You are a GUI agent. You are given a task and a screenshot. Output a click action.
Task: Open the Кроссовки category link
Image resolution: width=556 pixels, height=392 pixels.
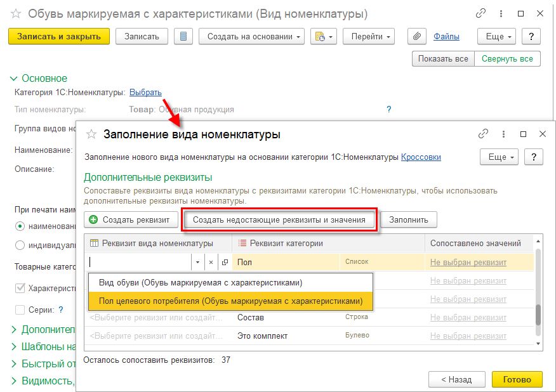421,157
